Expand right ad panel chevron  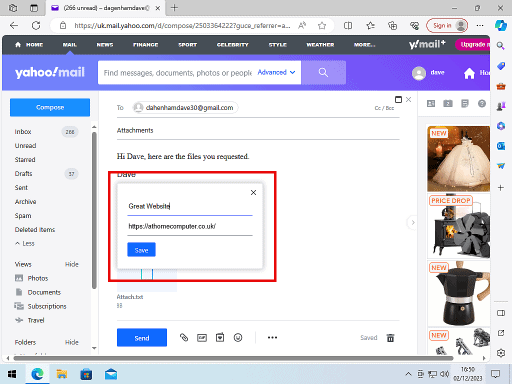(413, 222)
